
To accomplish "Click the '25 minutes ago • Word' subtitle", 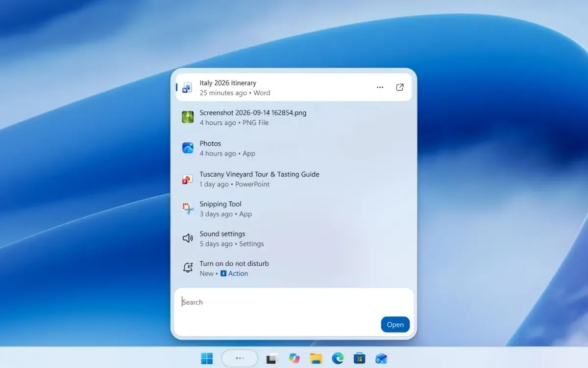I will tap(235, 93).
